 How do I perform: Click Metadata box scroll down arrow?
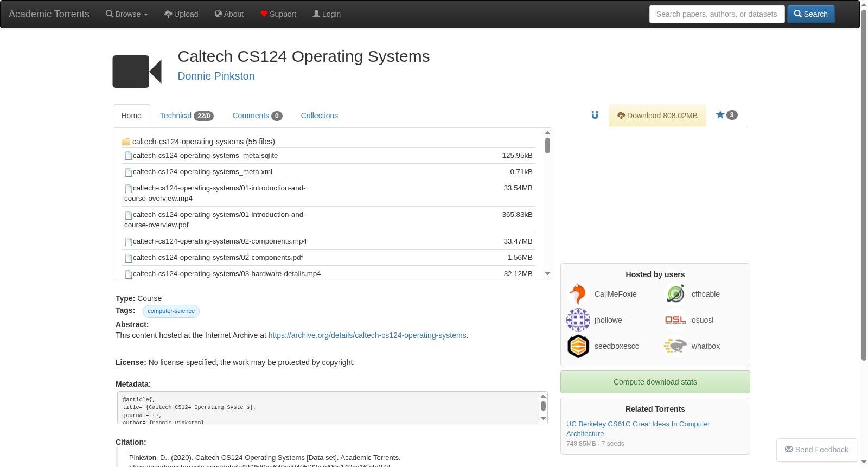[x=543, y=418]
